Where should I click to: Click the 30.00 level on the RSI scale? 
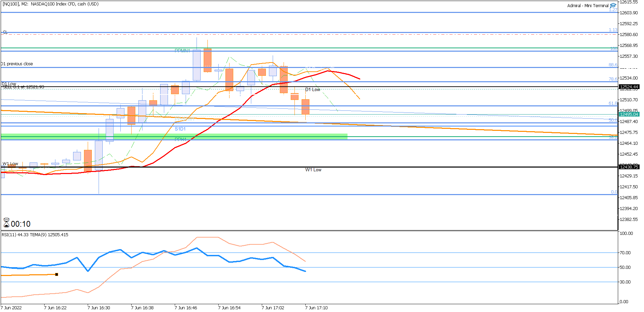(x=625, y=282)
